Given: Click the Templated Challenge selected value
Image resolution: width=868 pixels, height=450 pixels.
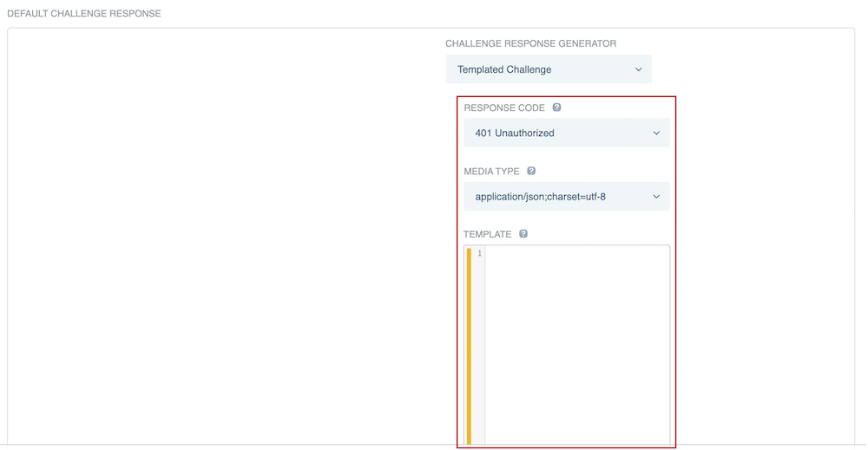Looking at the screenshot, I should point(504,69).
